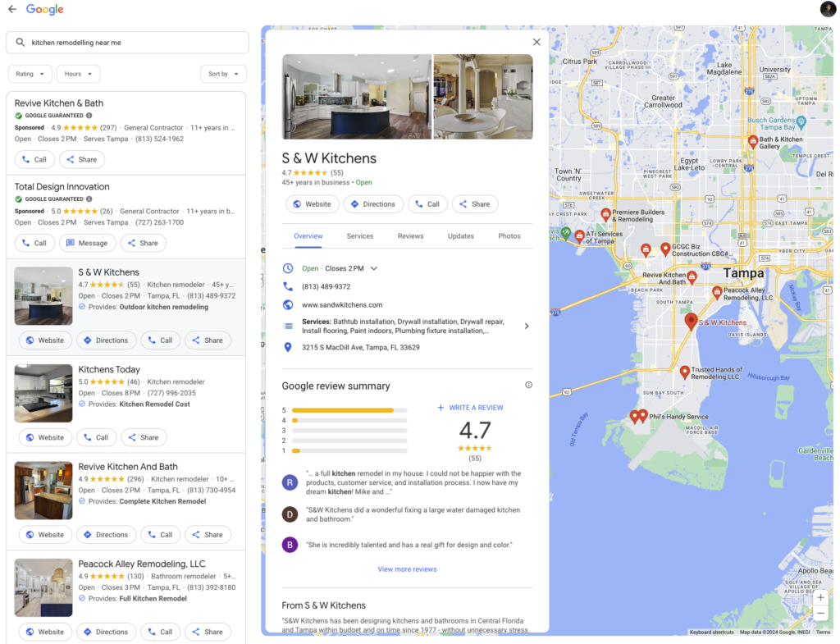Select Peacock Alley Remodeling map pin

coord(717,292)
